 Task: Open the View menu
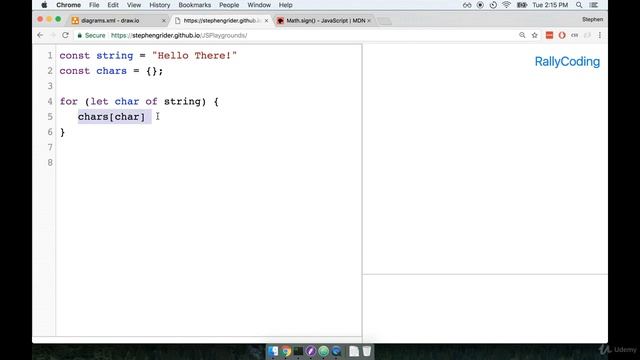click(x=133, y=5)
